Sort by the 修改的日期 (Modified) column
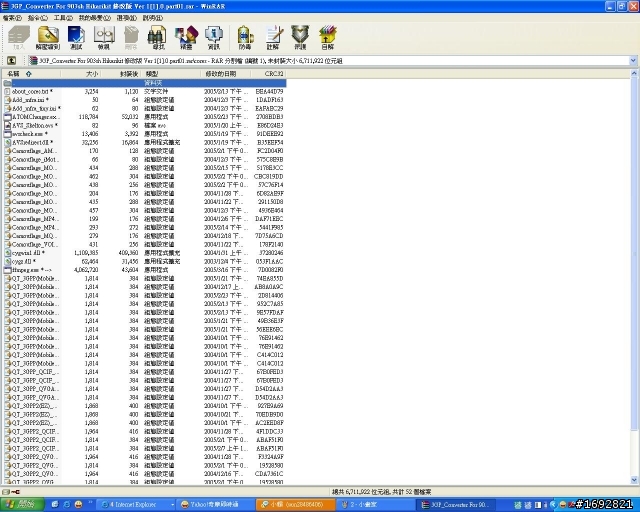This screenshot has height=512, width=640. [x=227, y=74]
